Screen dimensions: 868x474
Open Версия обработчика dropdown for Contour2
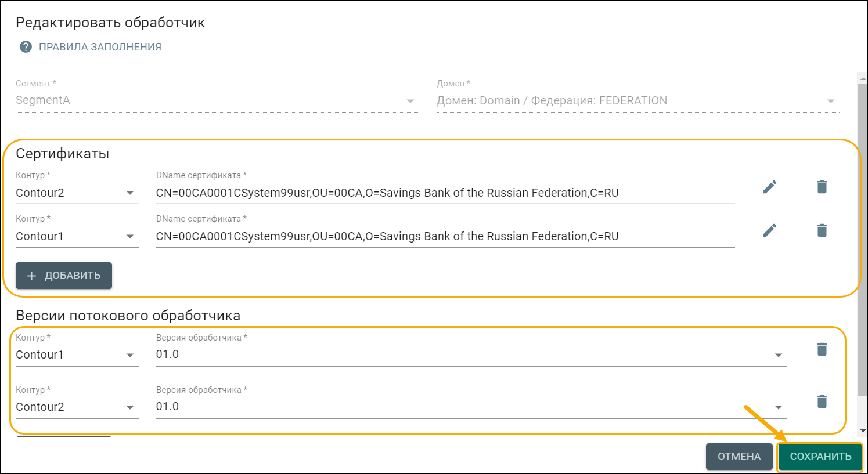click(778, 407)
